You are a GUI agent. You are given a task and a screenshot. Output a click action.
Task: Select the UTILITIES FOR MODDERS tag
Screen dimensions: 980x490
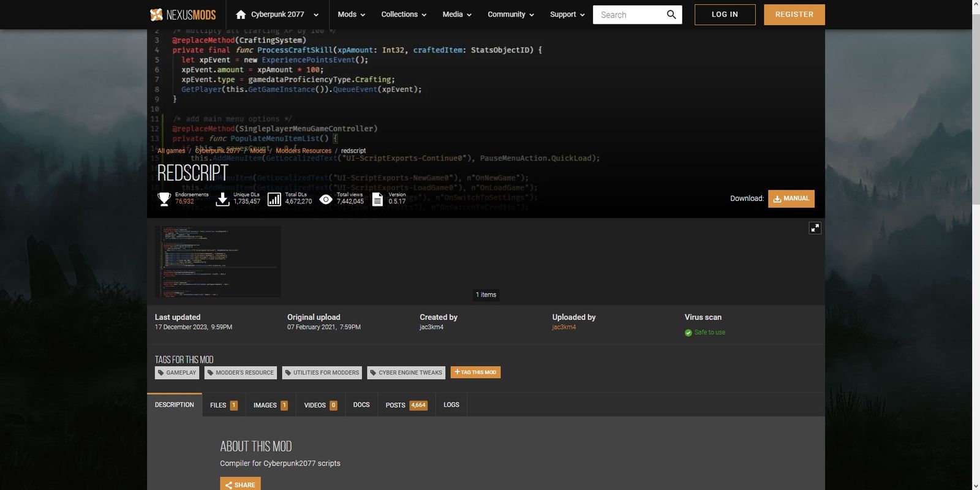point(322,372)
